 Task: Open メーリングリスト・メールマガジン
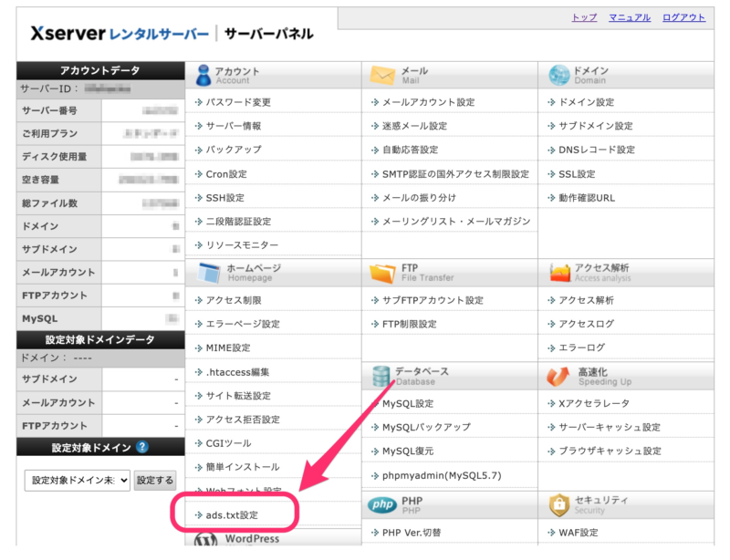point(456,222)
